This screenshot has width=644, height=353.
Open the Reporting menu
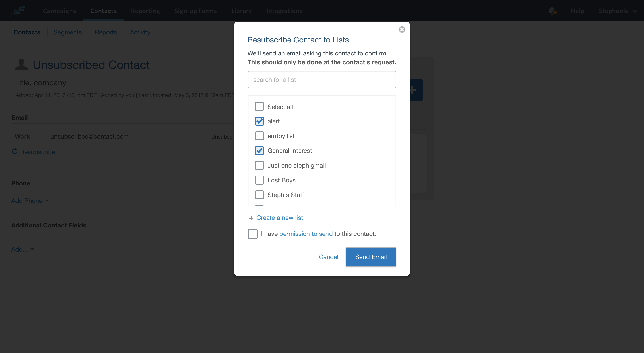(x=146, y=11)
